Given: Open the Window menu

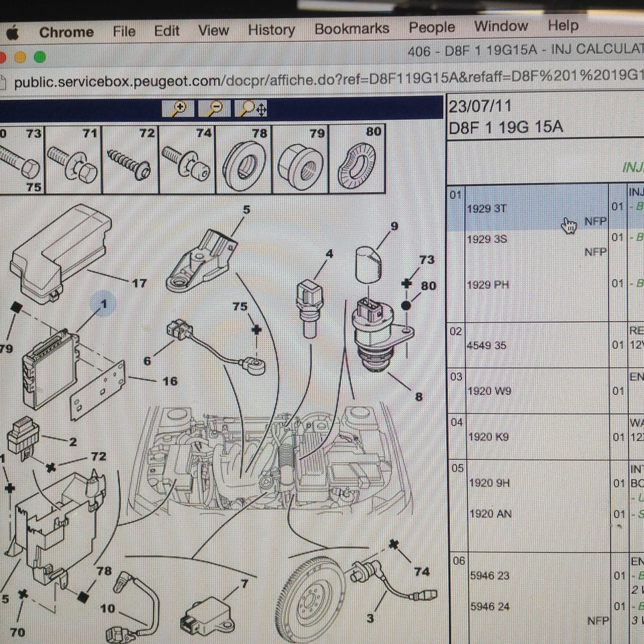Looking at the screenshot, I should pyautogui.click(x=501, y=26).
